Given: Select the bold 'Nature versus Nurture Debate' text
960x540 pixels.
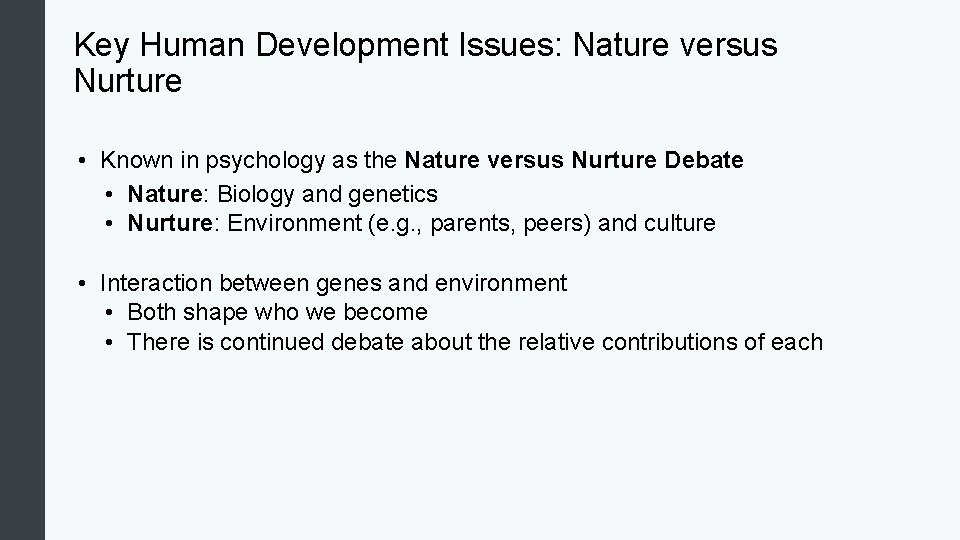Looking at the screenshot, I should coord(573,160).
